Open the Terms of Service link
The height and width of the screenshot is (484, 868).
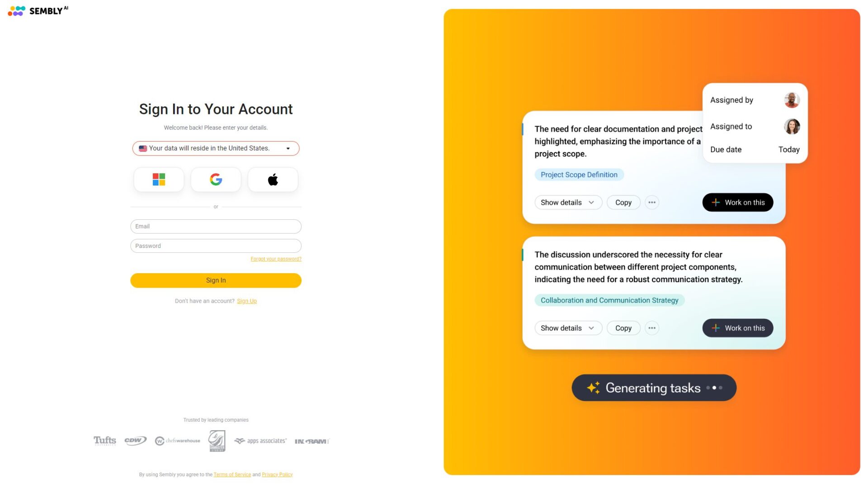tap(232, 475)
